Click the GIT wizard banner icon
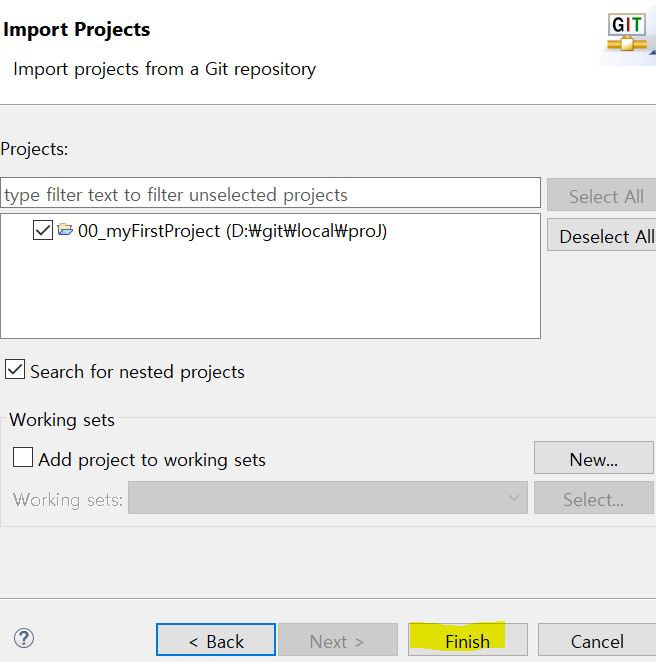 [627, 33]
